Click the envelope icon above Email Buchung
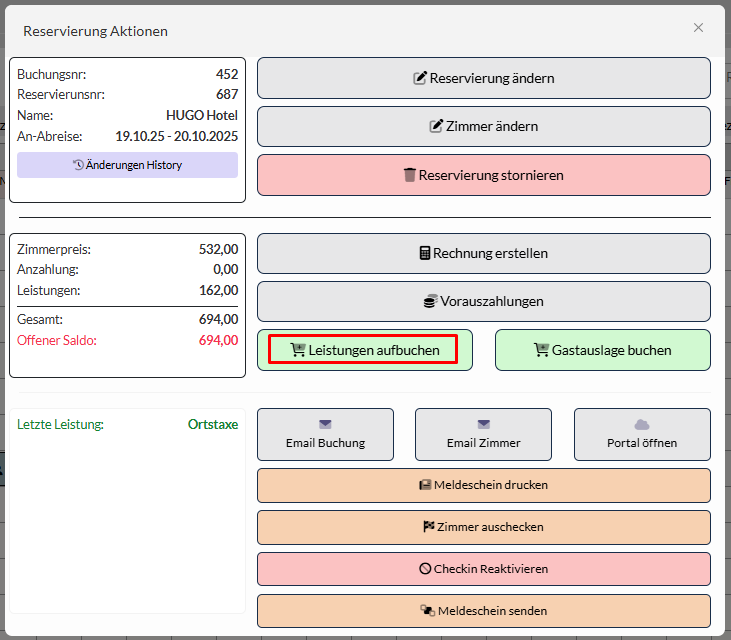 [325, 424]
